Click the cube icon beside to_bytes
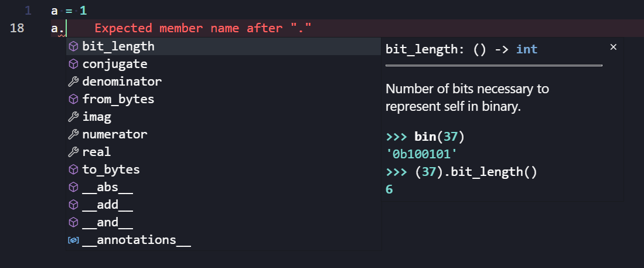This screenshot has height=268, width=644. point(73,169)
